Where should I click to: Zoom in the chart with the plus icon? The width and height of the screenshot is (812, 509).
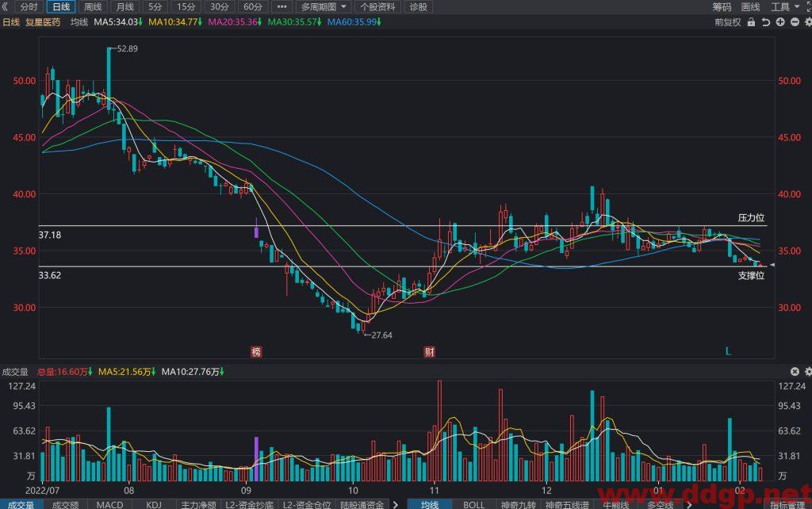coord(780,22)
